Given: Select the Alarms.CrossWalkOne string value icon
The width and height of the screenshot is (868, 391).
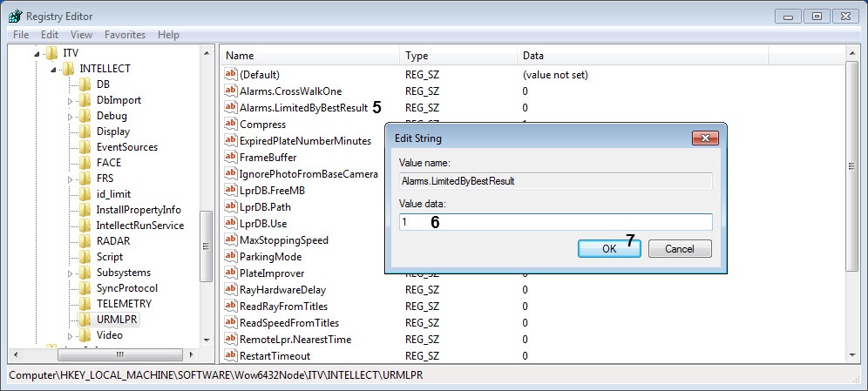Looking at the screenshot, I should [231, 91].
